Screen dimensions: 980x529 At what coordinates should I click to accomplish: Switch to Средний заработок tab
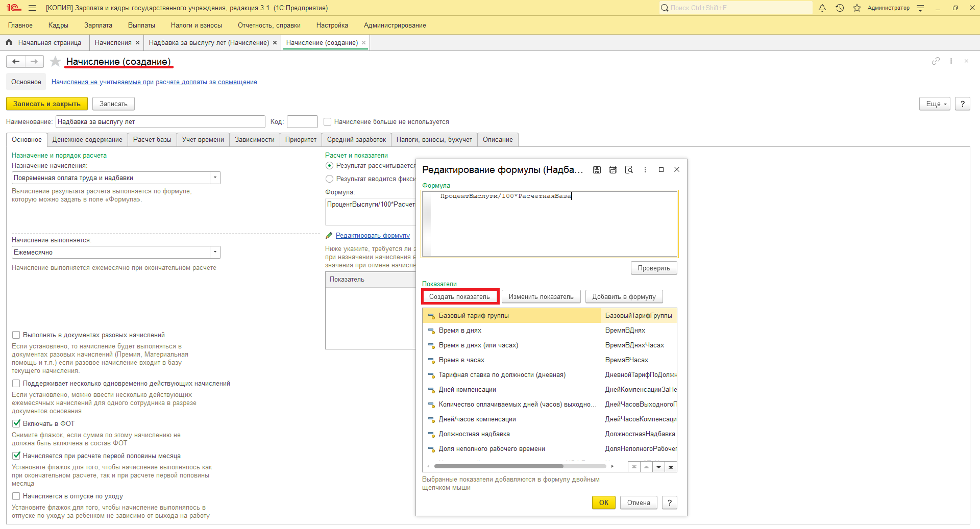coord(356,140)
